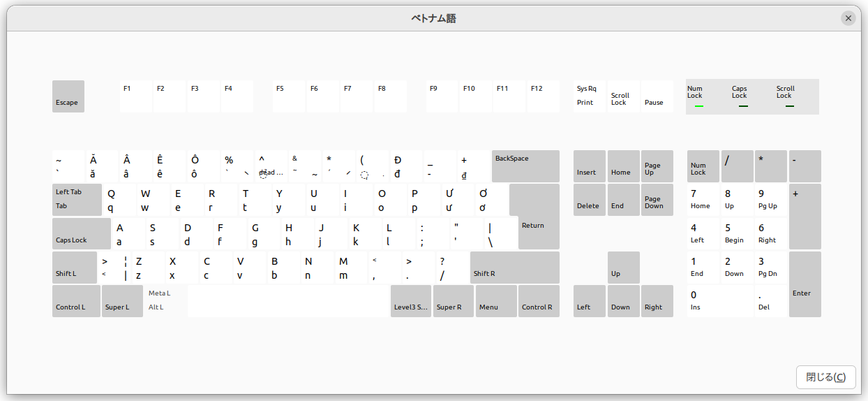Screen dimensions: 868x401
Task: Click the Scroll Lock key near Pause
Action: 623,96
